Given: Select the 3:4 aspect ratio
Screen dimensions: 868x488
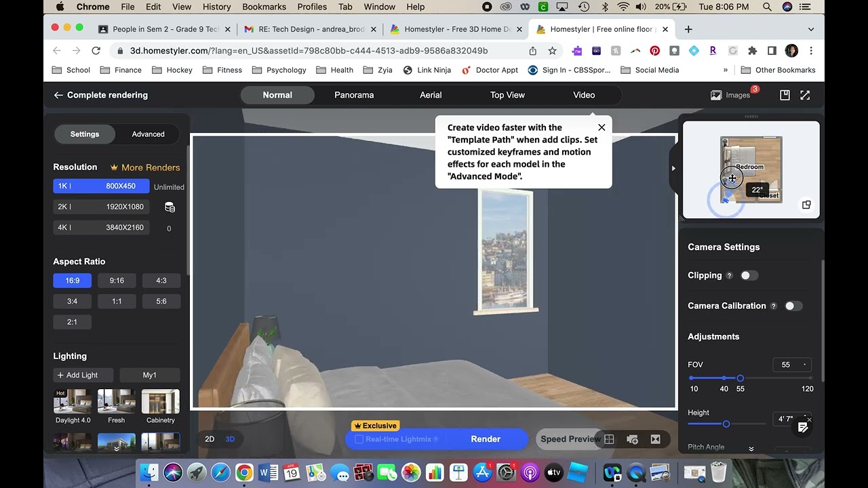Looking at the screenshot, I should 73,302.
